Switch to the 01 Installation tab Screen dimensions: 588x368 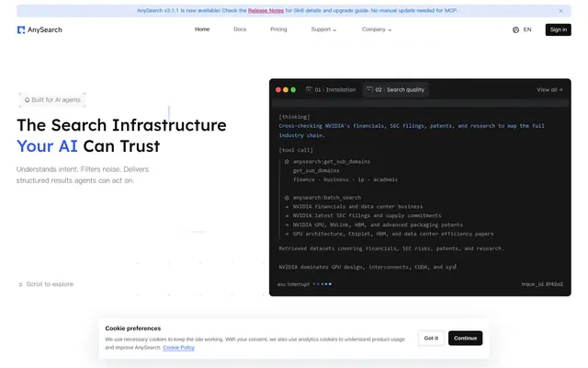tap(331, 90)
